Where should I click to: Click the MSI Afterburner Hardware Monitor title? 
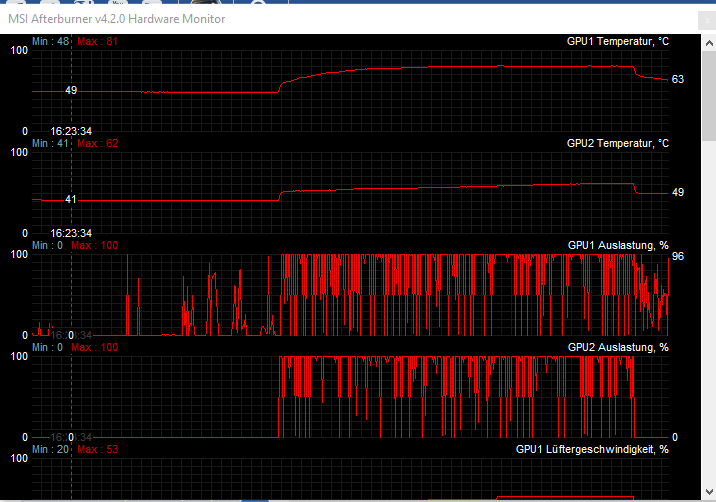[116, 19]
